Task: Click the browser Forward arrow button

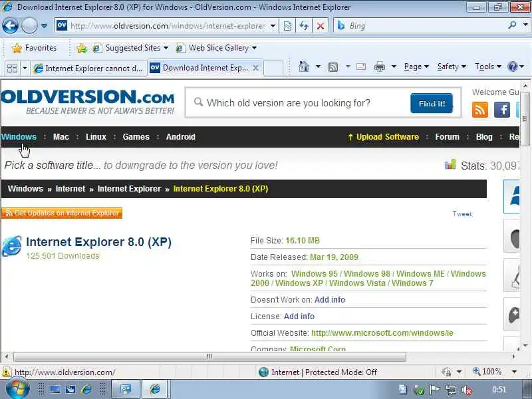Action: point(29,25)
